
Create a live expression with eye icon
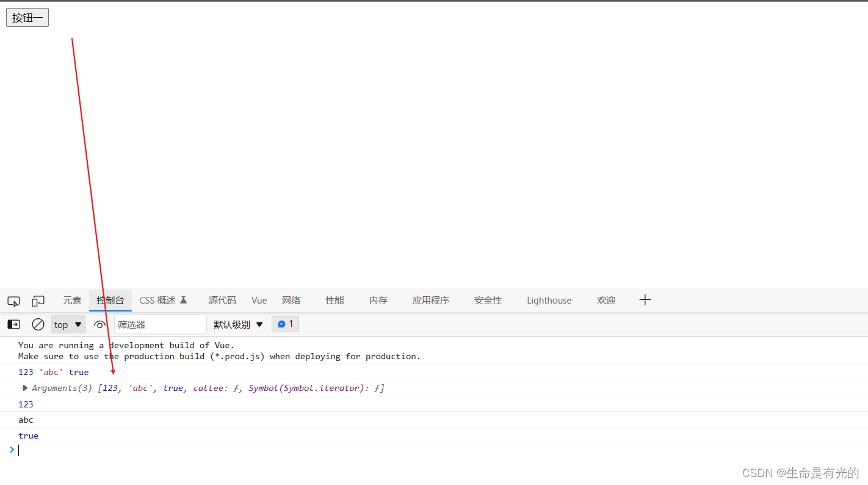[99, 324]
